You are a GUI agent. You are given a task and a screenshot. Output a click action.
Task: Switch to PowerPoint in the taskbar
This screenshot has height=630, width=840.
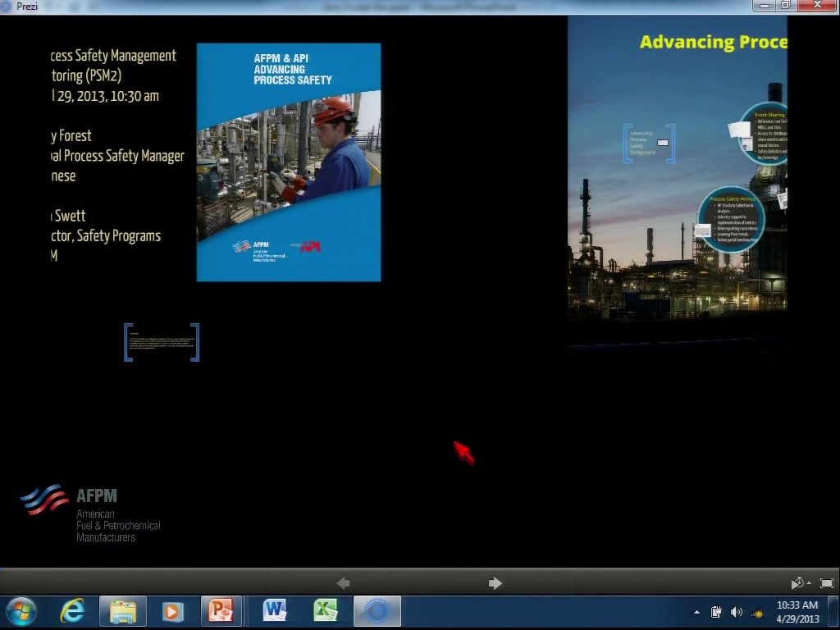(x=221, y=611)
